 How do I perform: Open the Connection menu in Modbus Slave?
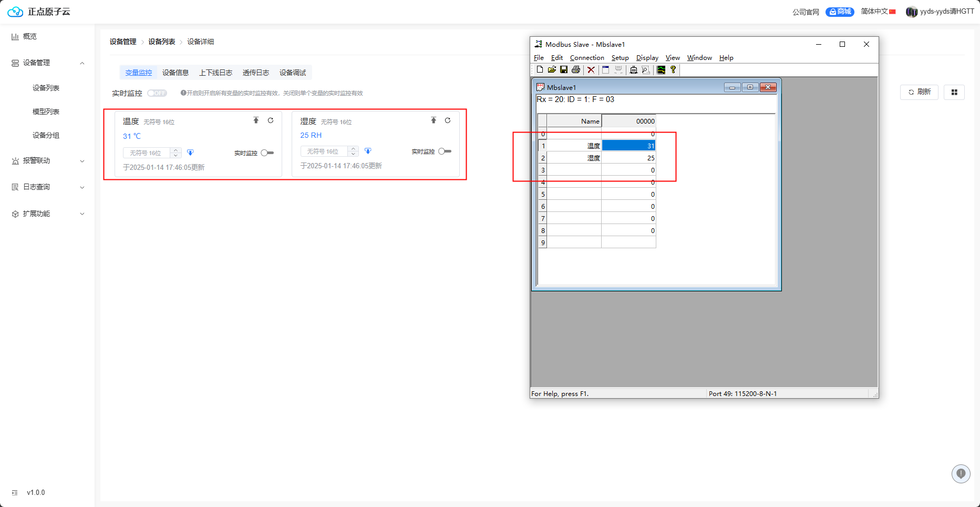[586, 58]
